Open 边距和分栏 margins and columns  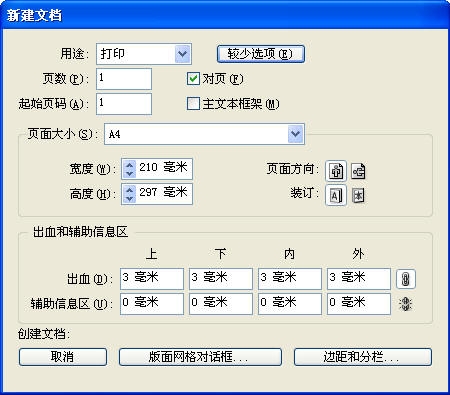pyautogui.click(x=363, y=357)
